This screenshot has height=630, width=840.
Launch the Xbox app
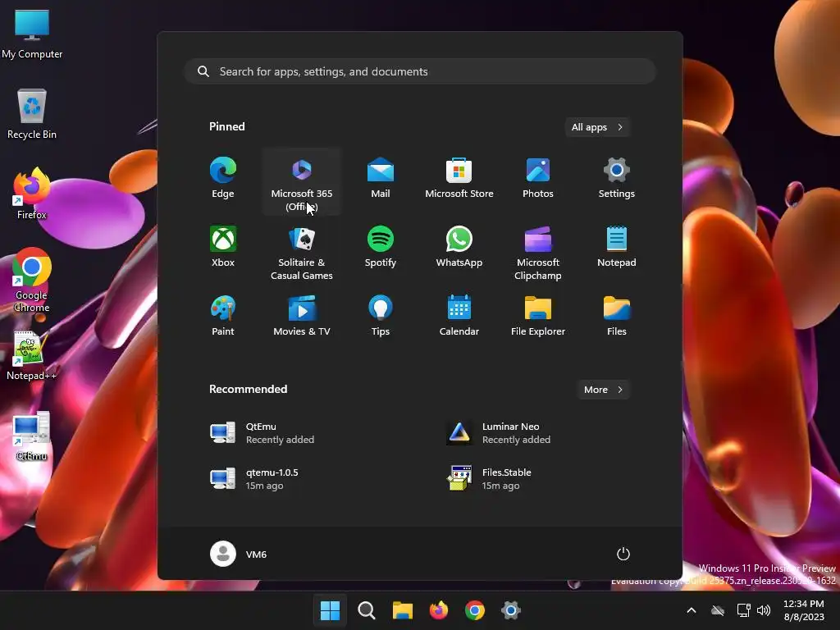(x=223, y=248)
